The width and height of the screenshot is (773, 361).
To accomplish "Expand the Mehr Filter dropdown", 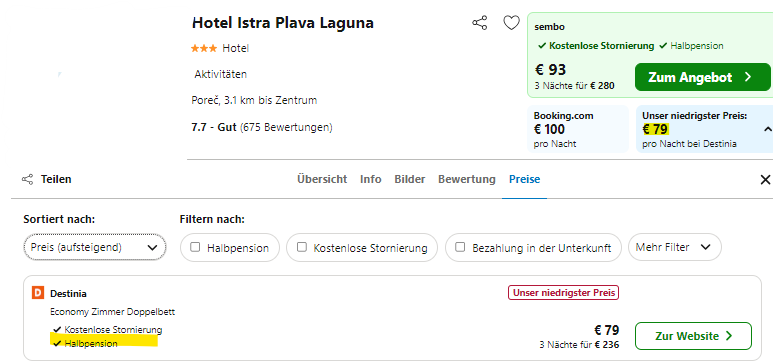I will pyautogui.click(x=674, y=247).
